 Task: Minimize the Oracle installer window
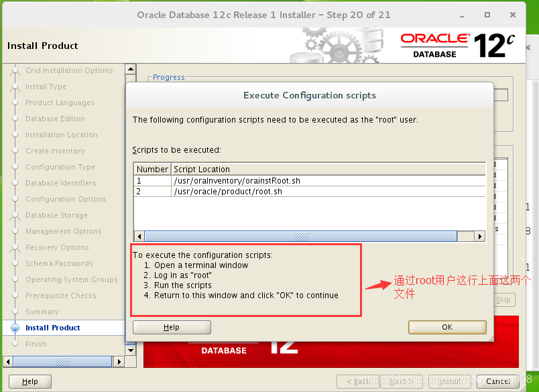(462, 15)
